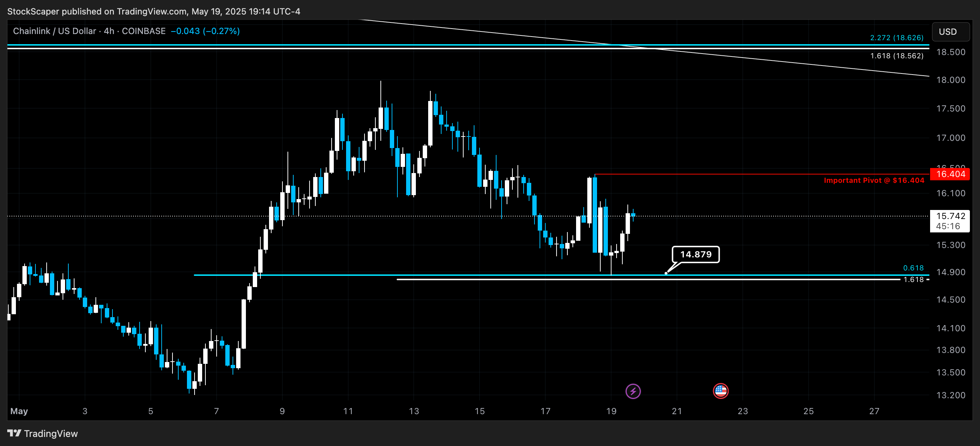Click the 11 date on time axis
The image size is (980, 446).
click(x=348, y=411)
